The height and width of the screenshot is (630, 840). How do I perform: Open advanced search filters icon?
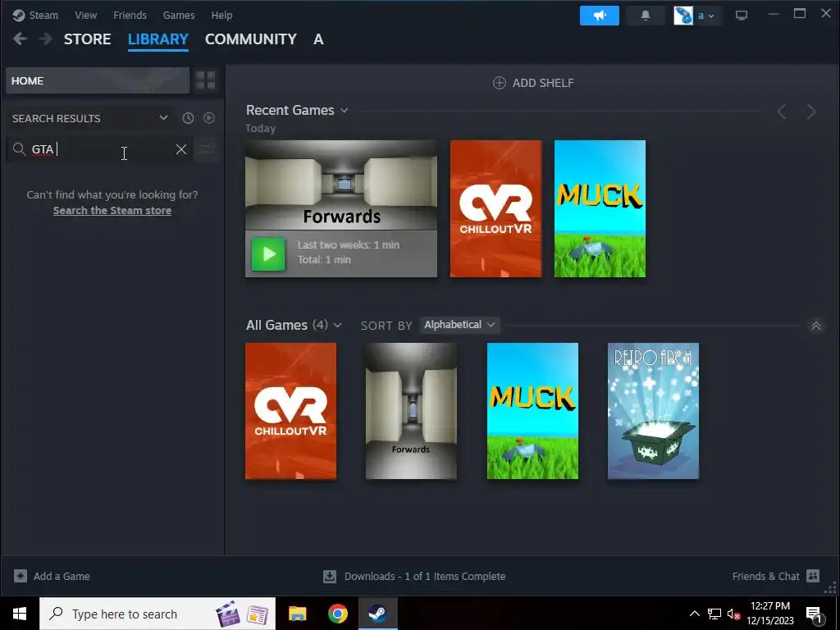coord(206,149)
